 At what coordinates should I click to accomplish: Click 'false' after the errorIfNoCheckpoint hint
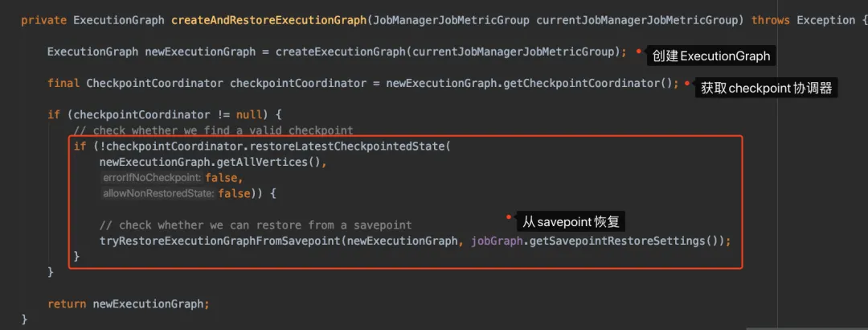point(222,178)
